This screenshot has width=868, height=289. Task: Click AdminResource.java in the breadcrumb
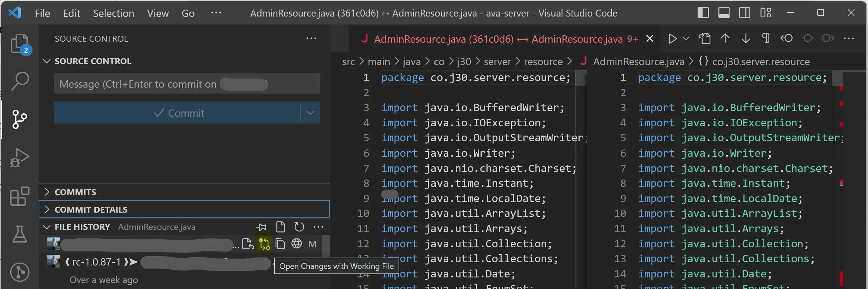point(638,62)
